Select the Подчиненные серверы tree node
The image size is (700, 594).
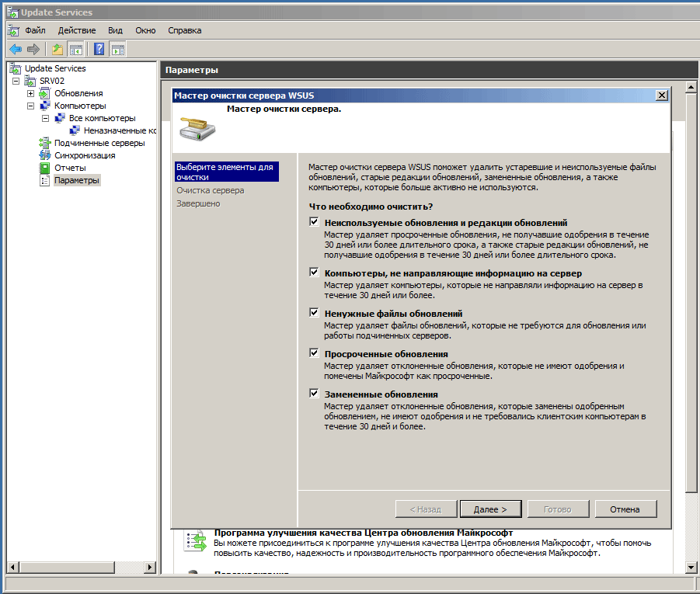pos(99,143)
